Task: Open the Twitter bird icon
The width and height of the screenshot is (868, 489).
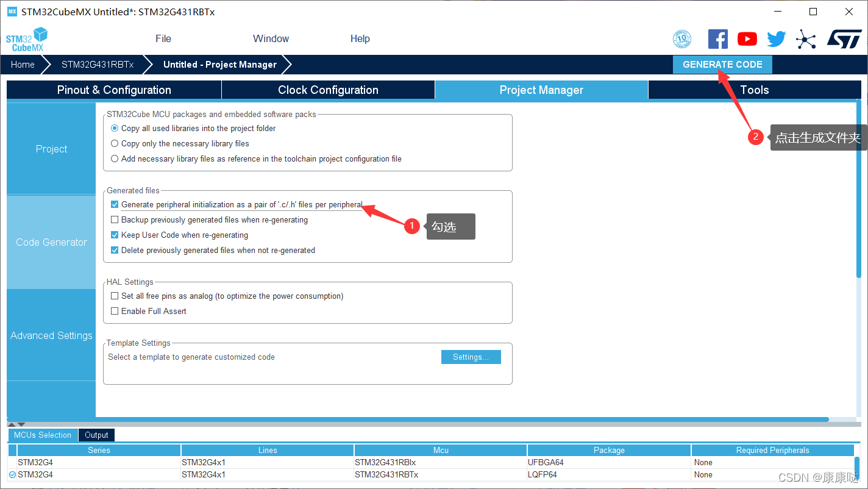Action: coord(777,39)
